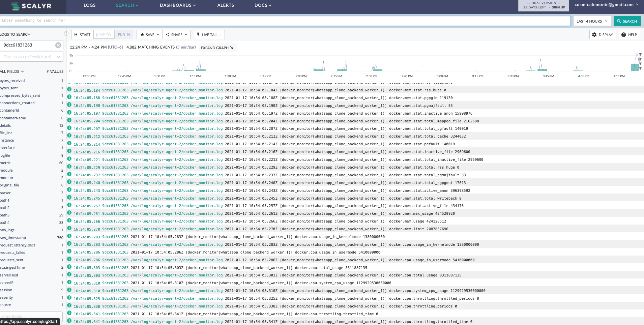The image size is (644, 325).
Task: Go to Alerts
Action: point(226,5)
